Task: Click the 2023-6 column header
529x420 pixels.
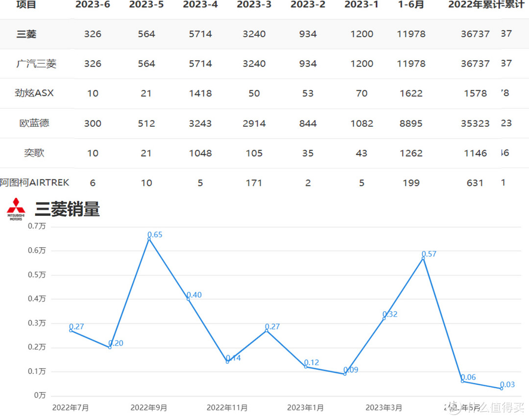Action: tap(93, 5)
